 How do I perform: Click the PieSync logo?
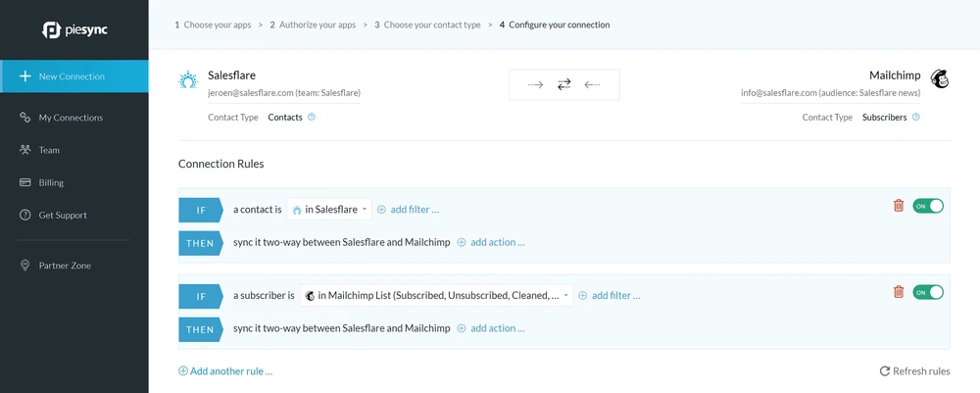click(74, 29)
